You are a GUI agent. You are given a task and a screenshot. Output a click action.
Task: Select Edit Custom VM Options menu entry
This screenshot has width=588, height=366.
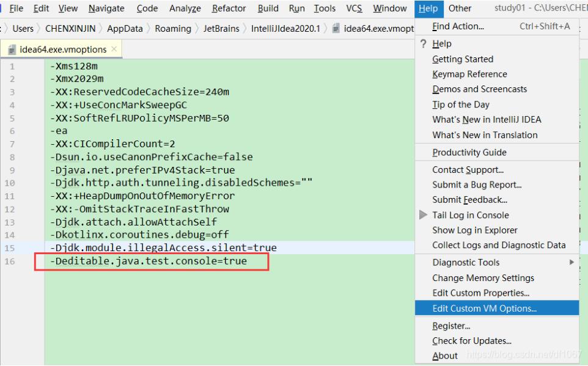[484, 309]
